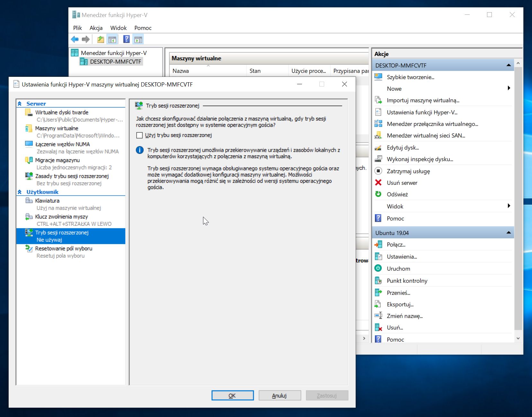This screenshot has height=417, width=532.
Task: Click the red Usuń serwer icon
Action: click(x=378, y=183)
